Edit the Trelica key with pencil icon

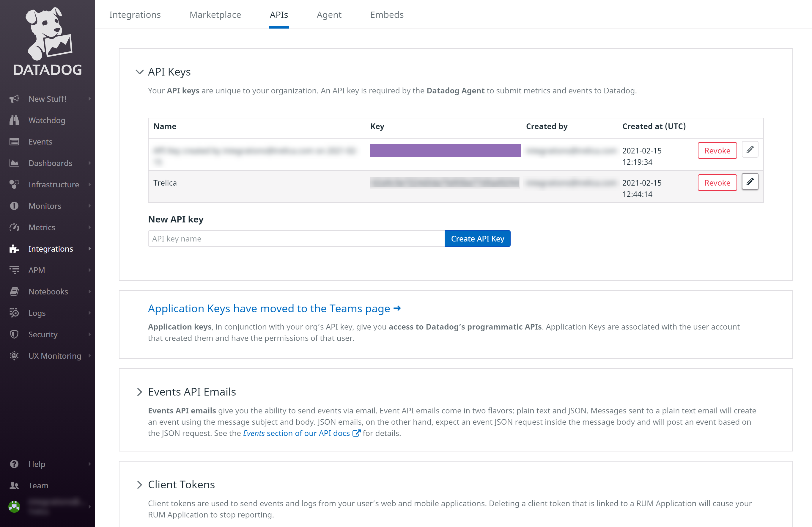point(750,182)
